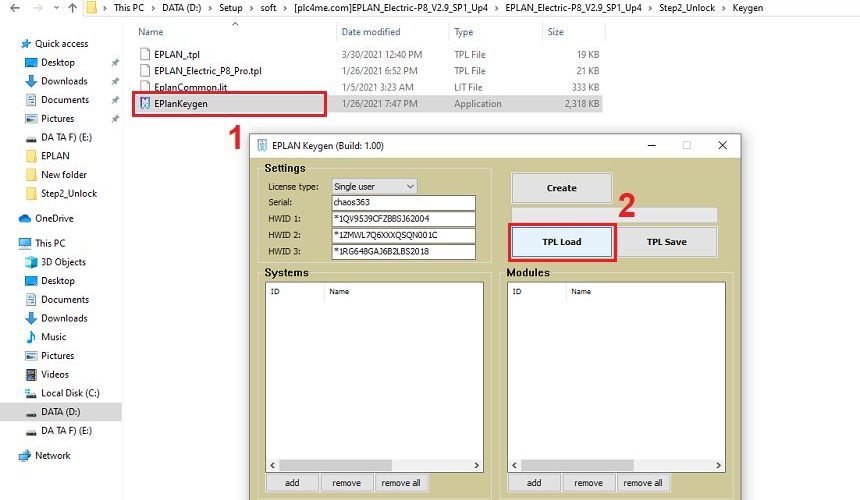Select 3D Objects folder under This PC
The height and width of the screenshot is (500, 860).
coord(63,262)
